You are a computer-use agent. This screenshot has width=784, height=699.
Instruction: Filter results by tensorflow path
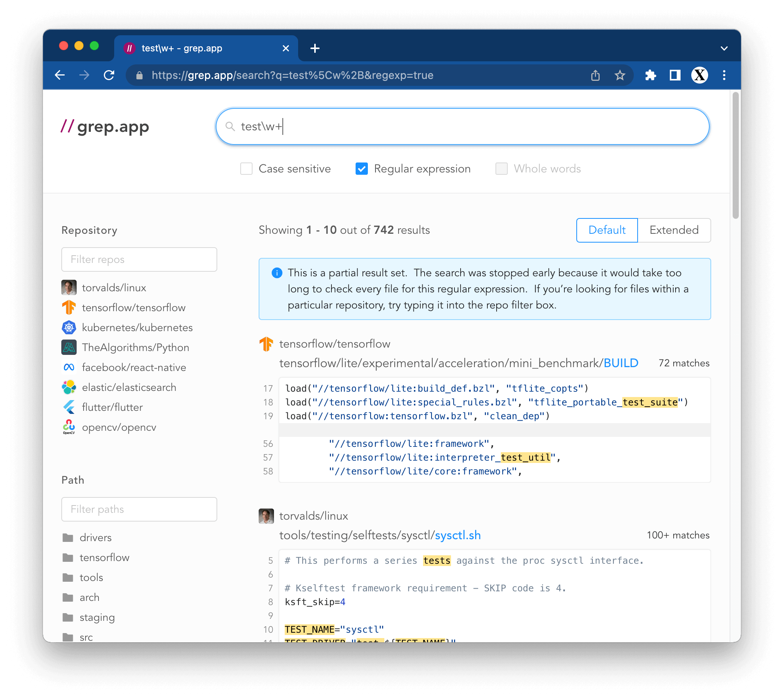[105, 558]
